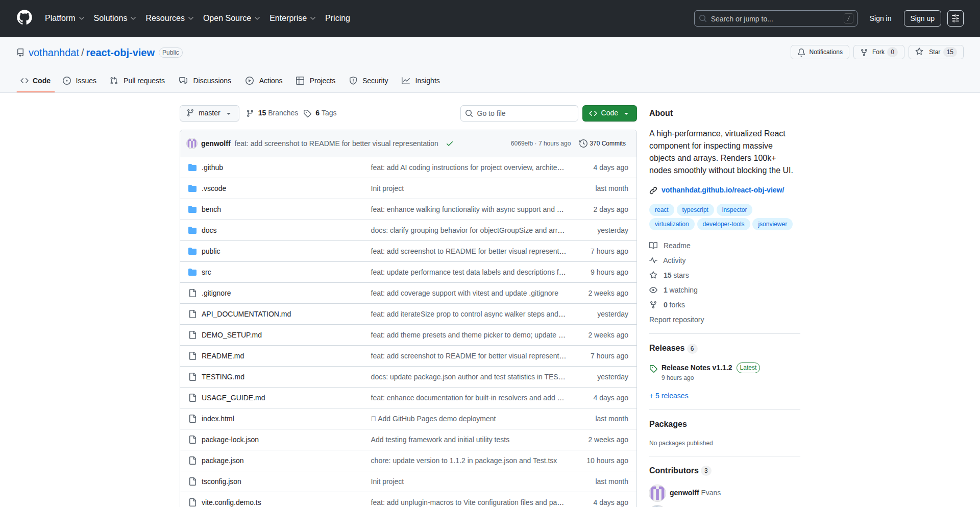
Task: Open the green Code dropdown
Action: click(x=609, y=113)
